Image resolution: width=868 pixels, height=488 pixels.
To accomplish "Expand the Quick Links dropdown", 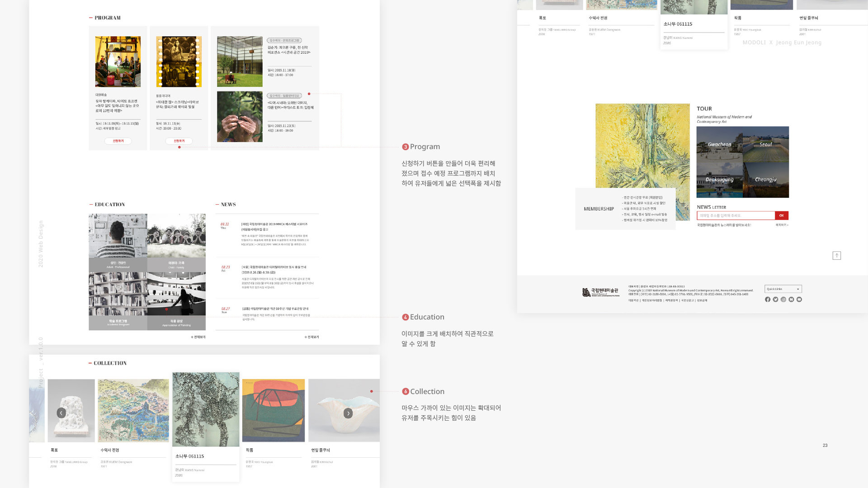I will 783,289.
